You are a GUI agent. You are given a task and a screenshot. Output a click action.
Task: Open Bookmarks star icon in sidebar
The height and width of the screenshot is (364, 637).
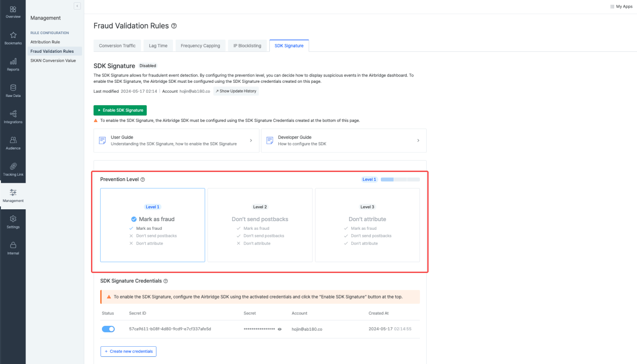[x=13, y=35]
